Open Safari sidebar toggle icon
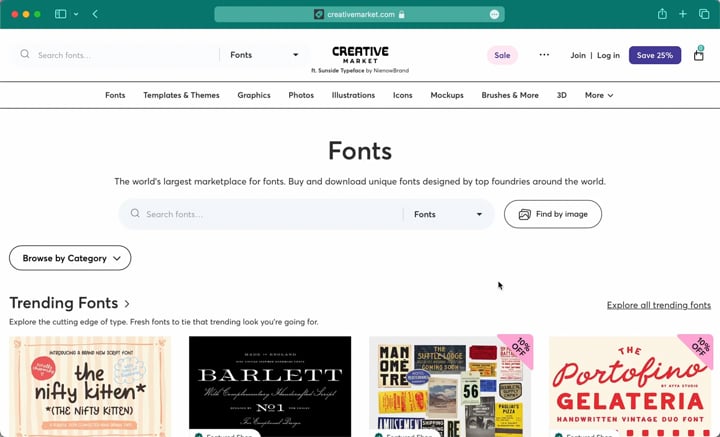Image resolution: width=720 pixels, height=437 pixels. tap(61, 14)
